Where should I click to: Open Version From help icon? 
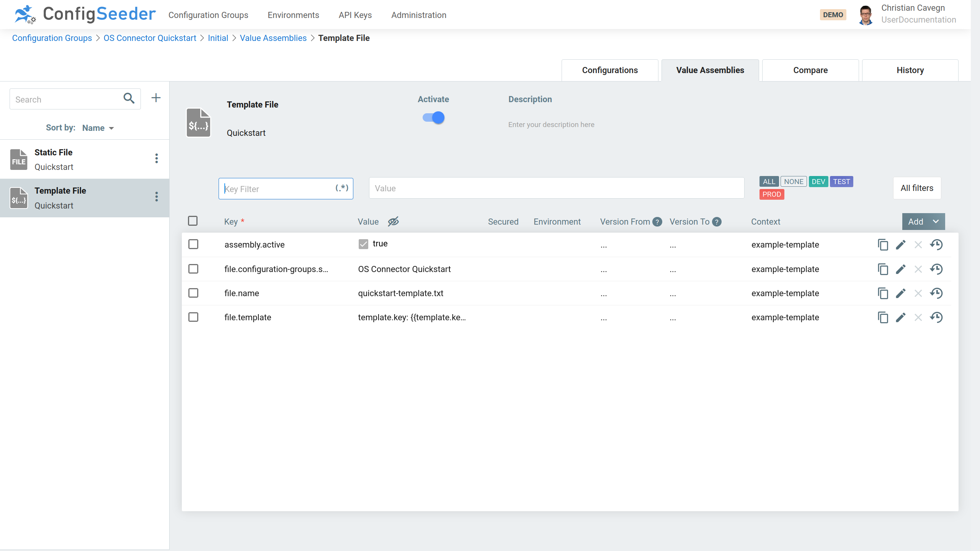(657, 222)
